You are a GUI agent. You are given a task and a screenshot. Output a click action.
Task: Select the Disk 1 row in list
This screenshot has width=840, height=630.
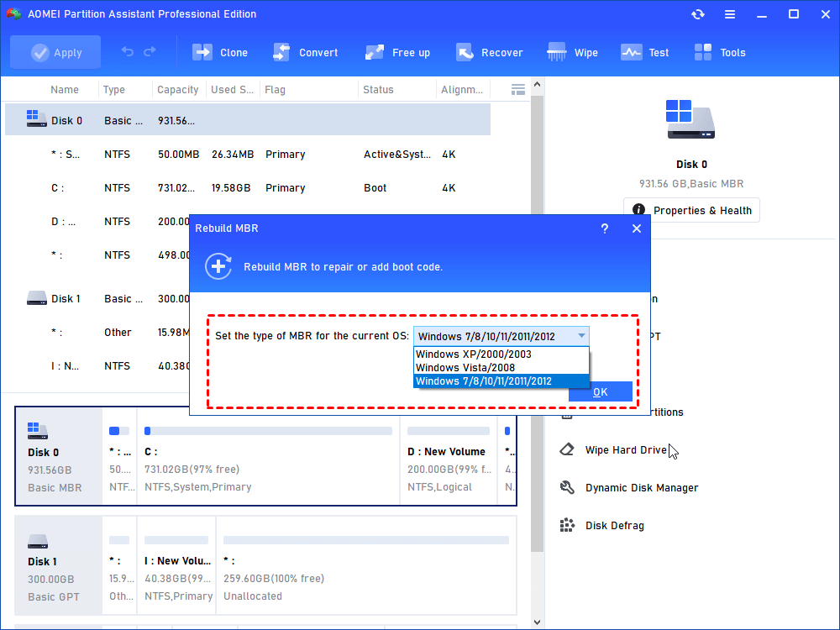(x=67, y=299)
